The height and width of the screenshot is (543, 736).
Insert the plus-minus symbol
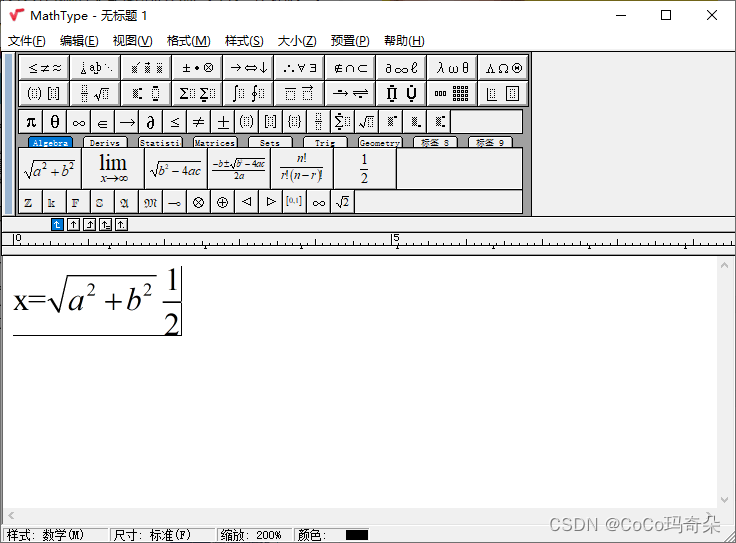tap(222, 122)
